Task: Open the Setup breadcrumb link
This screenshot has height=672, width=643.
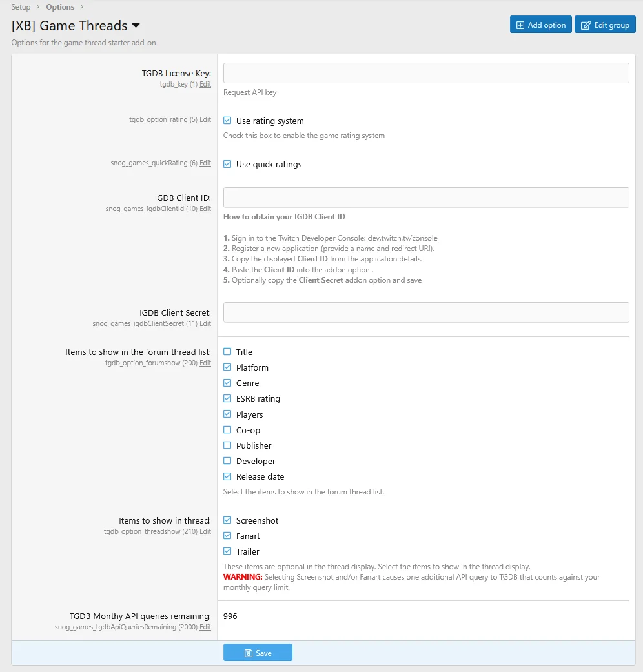Action: (x=21, y=7)
